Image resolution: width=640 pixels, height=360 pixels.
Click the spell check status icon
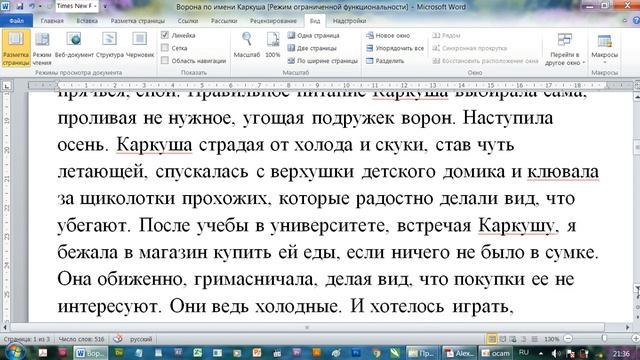[118, 339]
